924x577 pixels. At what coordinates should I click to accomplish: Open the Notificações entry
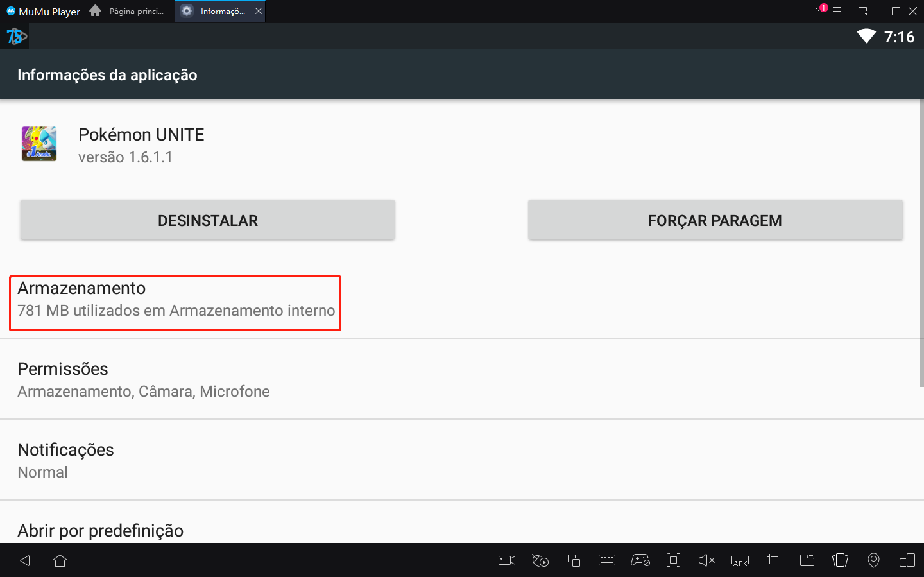click(x=462, y=460)
